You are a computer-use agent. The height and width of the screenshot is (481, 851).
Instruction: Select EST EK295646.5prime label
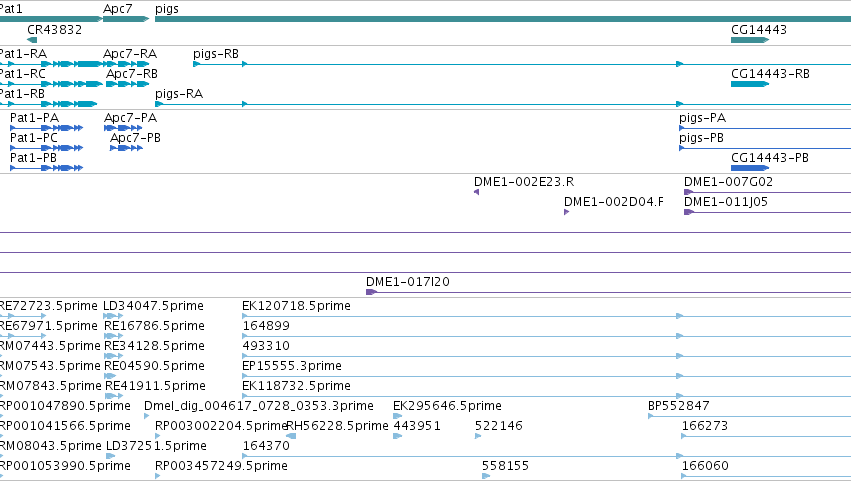(x=447, y=406)
